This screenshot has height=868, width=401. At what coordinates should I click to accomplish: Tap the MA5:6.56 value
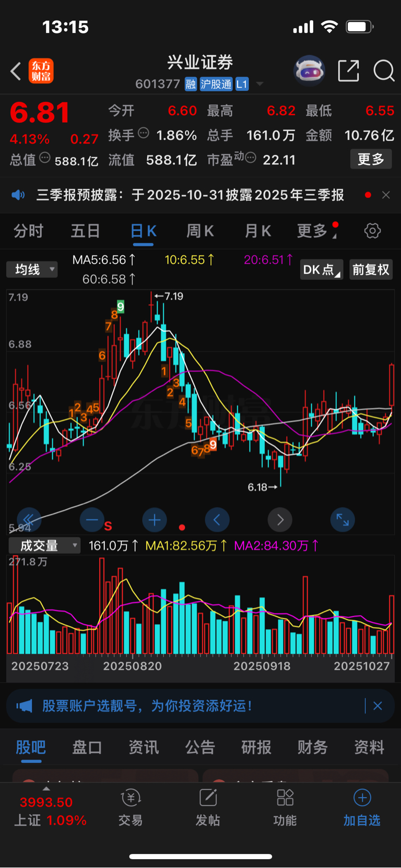104,259
